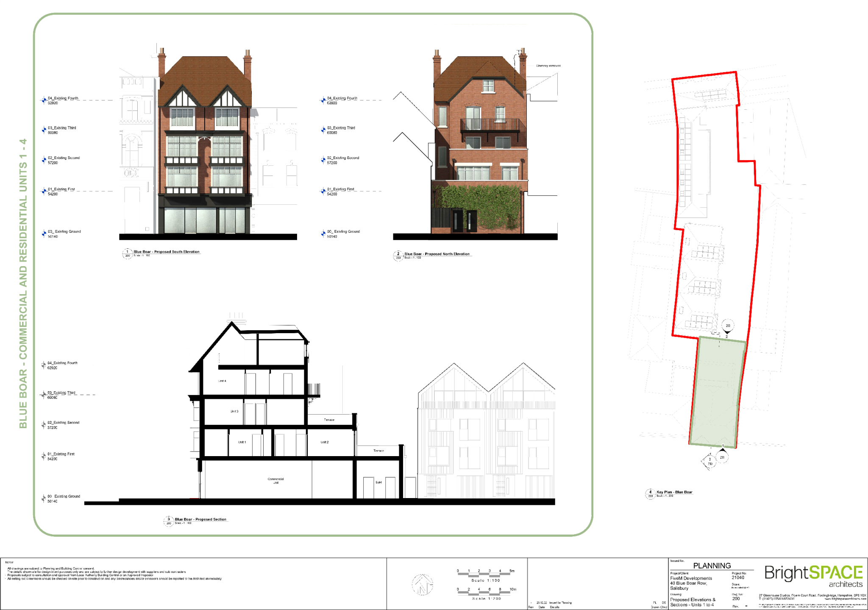Select the 04_Existing Fourth level marker icon

[x=44, y=101]
